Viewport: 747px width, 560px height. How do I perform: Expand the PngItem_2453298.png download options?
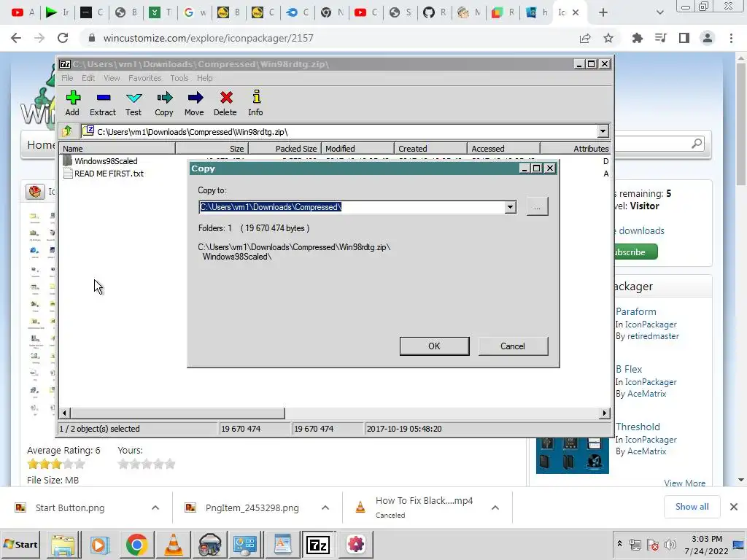325,507
